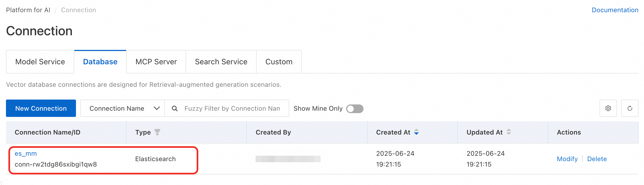Select the Database tab
Screen dimensions: 644x185
tap(100, 62)
